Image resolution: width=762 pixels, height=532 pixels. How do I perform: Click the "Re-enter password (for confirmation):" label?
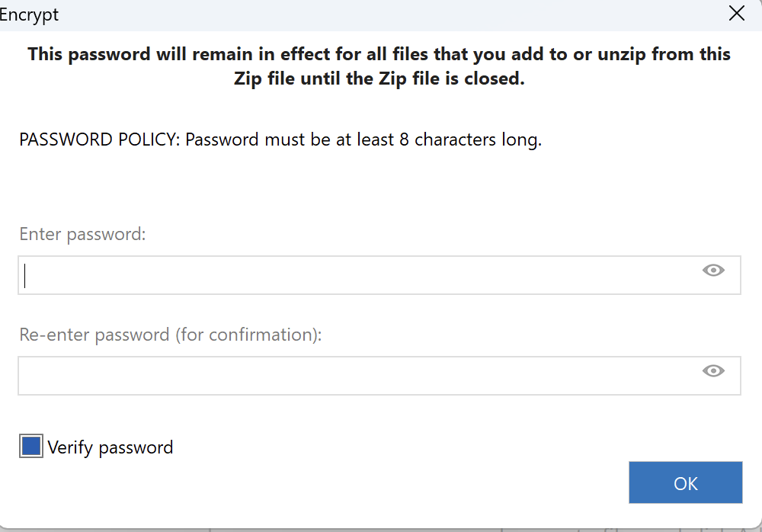click(x=171, y=335)
